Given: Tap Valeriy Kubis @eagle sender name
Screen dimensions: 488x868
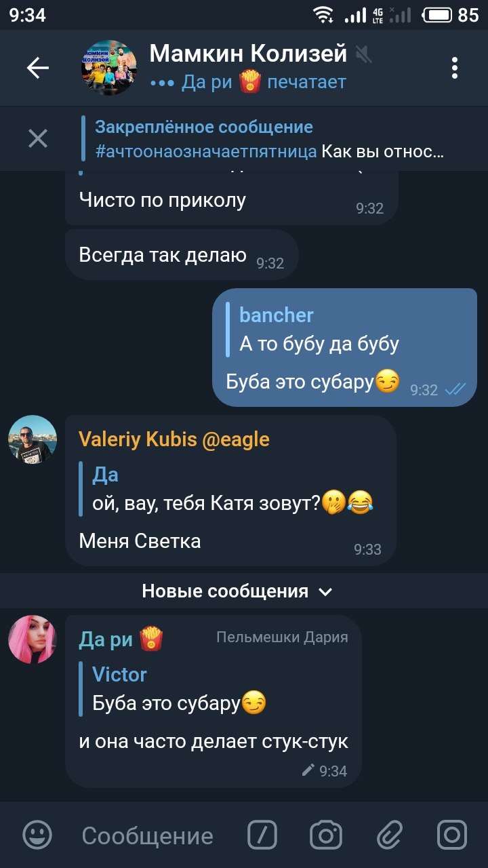Looking at the screenshot, I should (x=174, y=439).
